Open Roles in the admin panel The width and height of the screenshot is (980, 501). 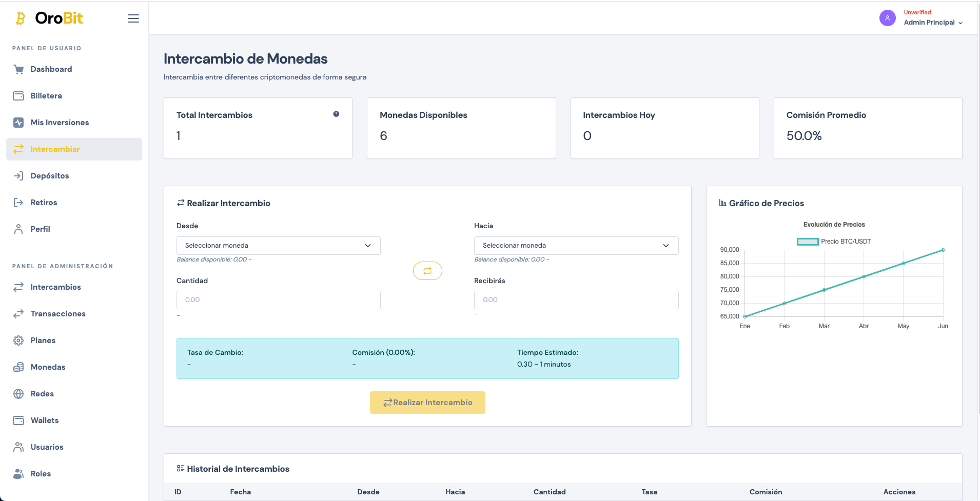click(74, 474)
